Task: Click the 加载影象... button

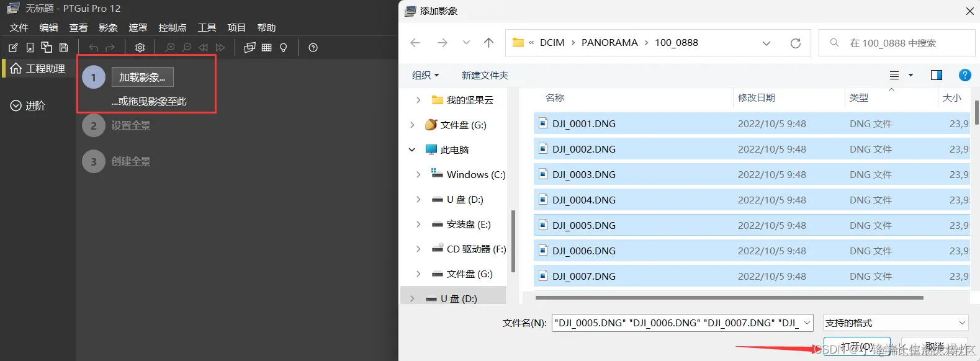Action: point(142,77)
